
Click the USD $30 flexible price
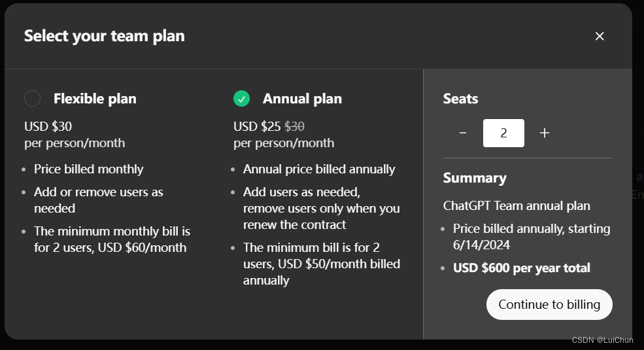48,127
